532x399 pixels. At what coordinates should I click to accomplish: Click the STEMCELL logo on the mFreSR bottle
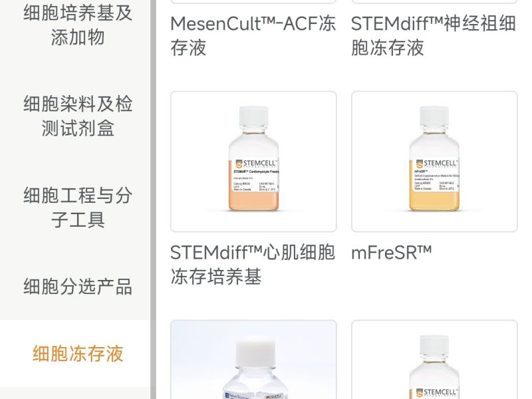[437, 164]
